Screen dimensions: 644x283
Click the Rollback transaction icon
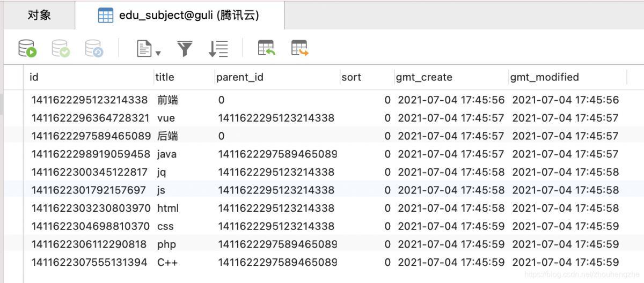point(94,48)
